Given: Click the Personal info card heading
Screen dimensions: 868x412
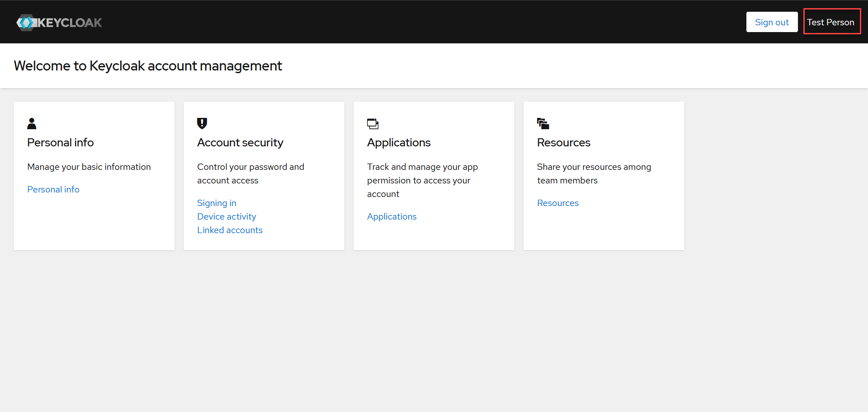Looking at the screenshot, I should [61, 142].
